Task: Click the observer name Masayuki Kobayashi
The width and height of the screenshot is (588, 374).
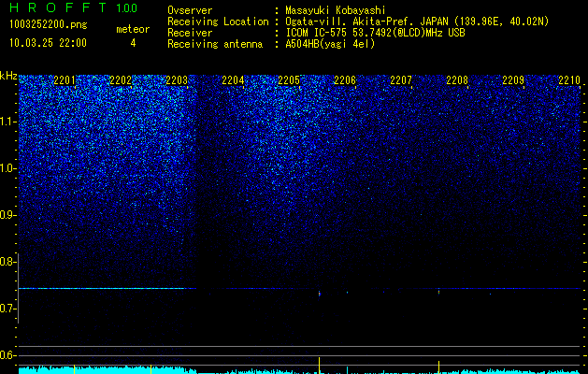Action: [336, 10]
